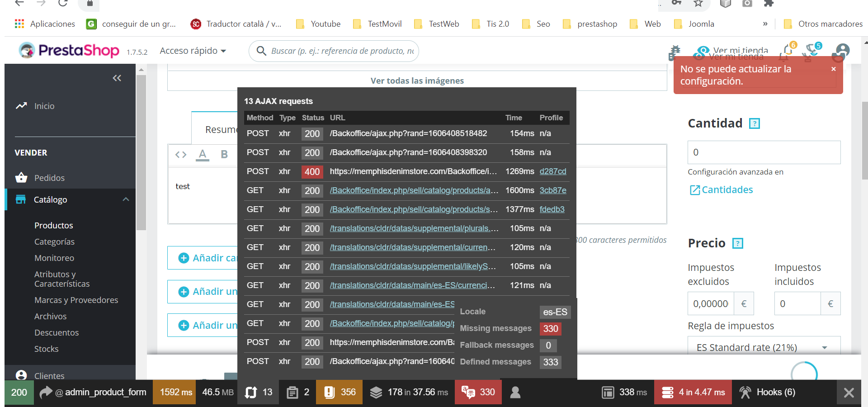Open the prestashop bookmarks folder
Image resolution: width=868 pixels, height=407 pixels.
(x=590, y=24)
